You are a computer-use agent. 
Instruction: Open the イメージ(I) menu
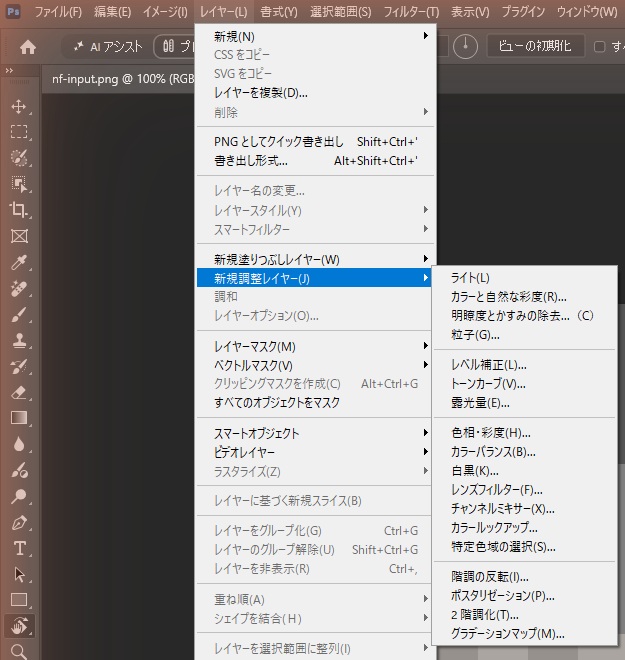(x=165, y=12)
